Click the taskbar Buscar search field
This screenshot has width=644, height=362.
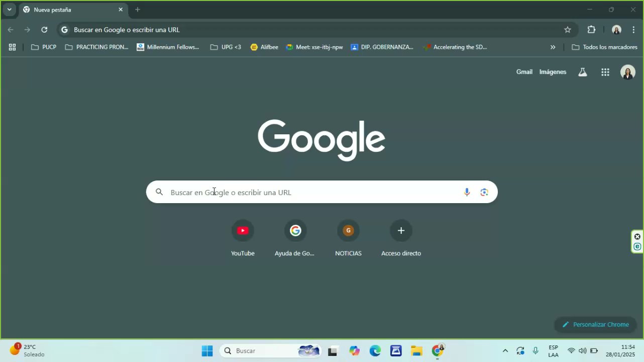click(x=270, y=351)
